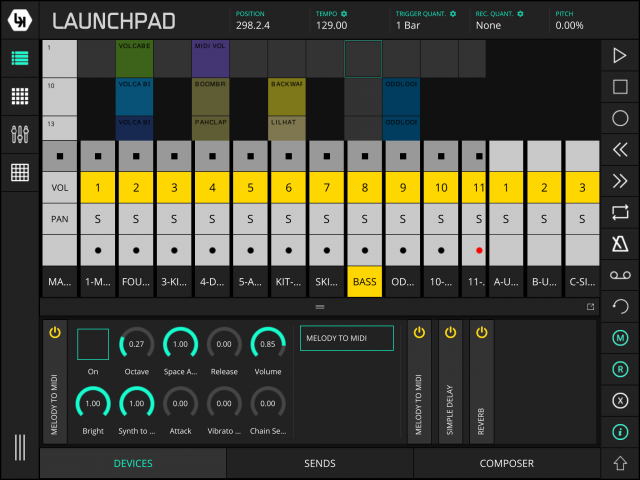The image size is (640, 480).
Task: Adjust the Volume knob in devices
Action: pyautogui.click(x=267, y=344)
